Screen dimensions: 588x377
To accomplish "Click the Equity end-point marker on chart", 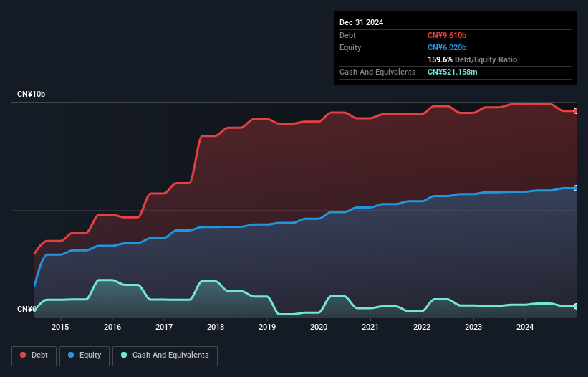I will click(576, 188).
